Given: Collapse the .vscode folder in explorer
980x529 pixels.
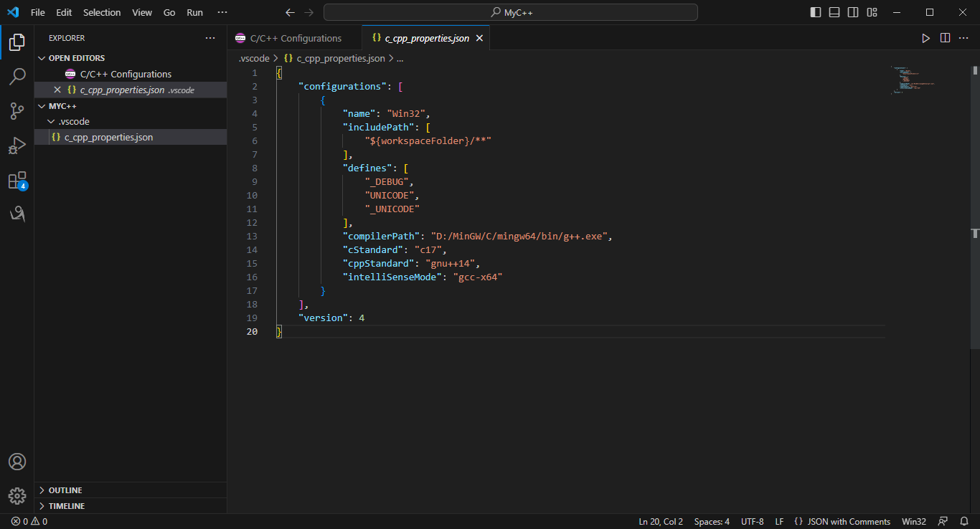Looking at the screenshot, I should click(73, 121).
